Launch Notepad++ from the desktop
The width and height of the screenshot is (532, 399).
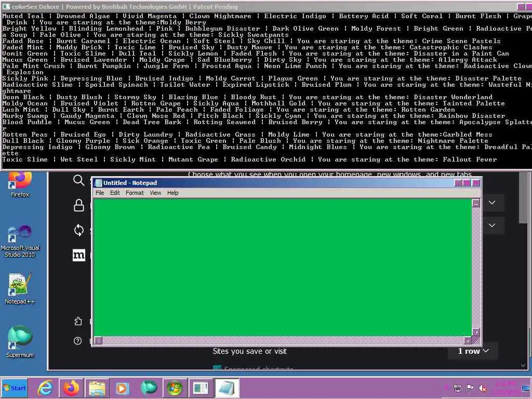click(20, 289)
